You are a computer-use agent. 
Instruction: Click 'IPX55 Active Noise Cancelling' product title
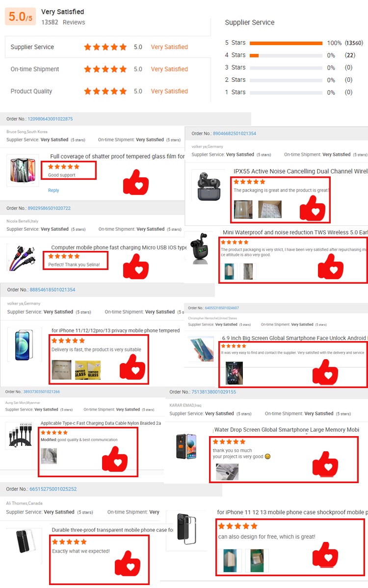click(x=300, y=171)
